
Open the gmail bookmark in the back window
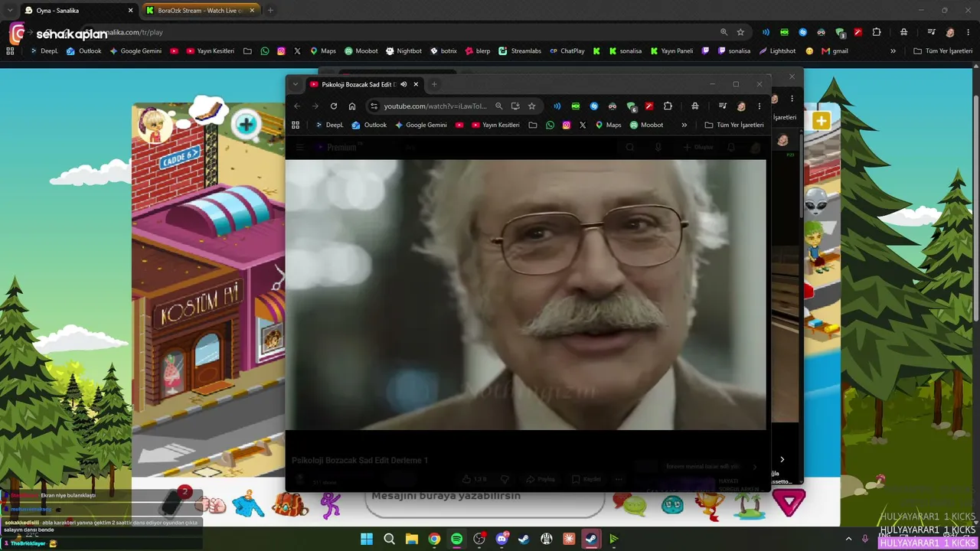(835, 51)
